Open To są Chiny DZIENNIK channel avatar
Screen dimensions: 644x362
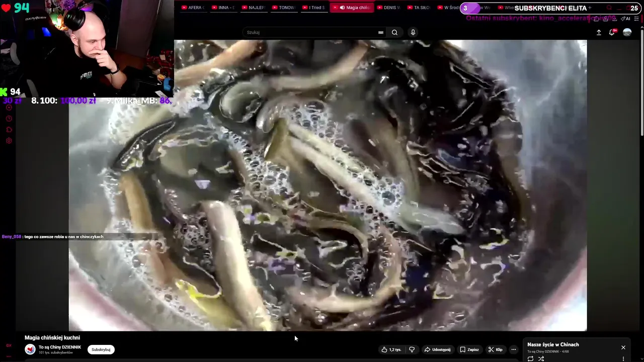pos(30,349)
